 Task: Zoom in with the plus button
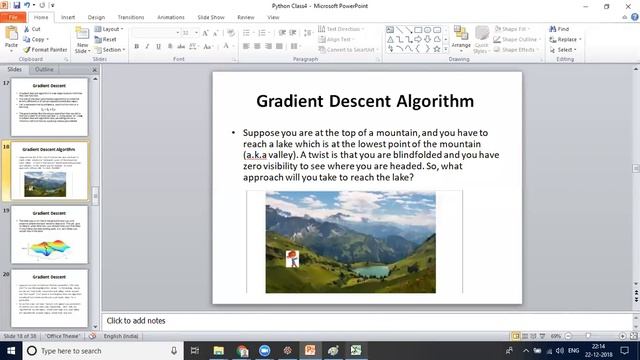tap(622, 336)
